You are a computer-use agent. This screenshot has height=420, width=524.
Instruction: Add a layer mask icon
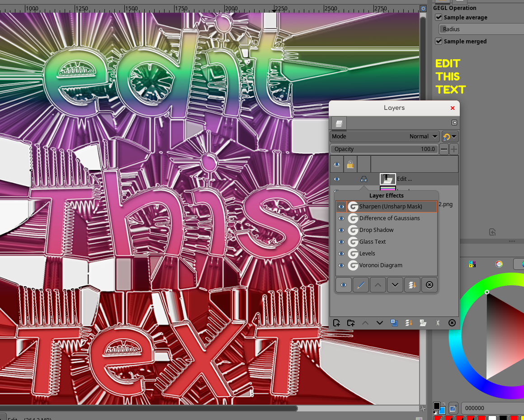[423, 323]
